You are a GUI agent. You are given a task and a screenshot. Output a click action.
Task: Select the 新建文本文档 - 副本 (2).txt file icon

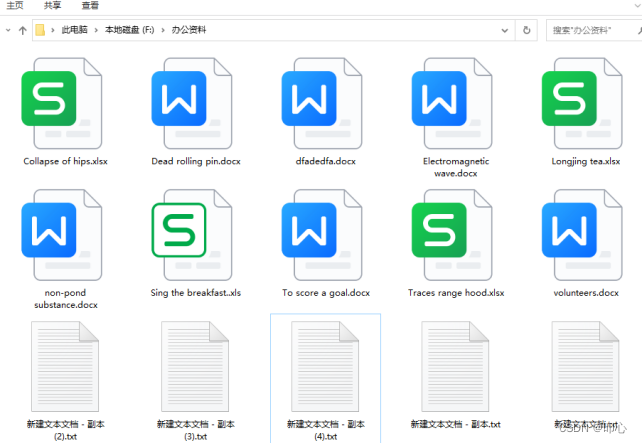pyautogui.click(x=65, y=366)
